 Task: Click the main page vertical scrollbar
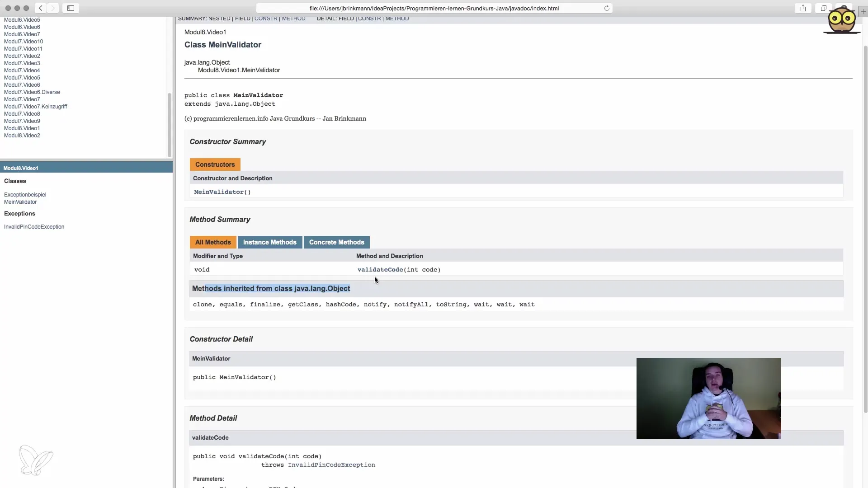(865, 229)
